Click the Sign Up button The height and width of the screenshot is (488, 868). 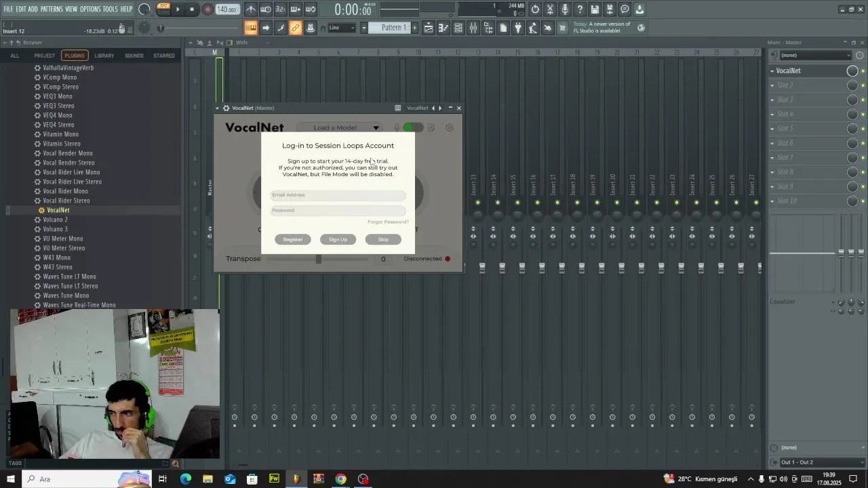(x=338, y=239)
